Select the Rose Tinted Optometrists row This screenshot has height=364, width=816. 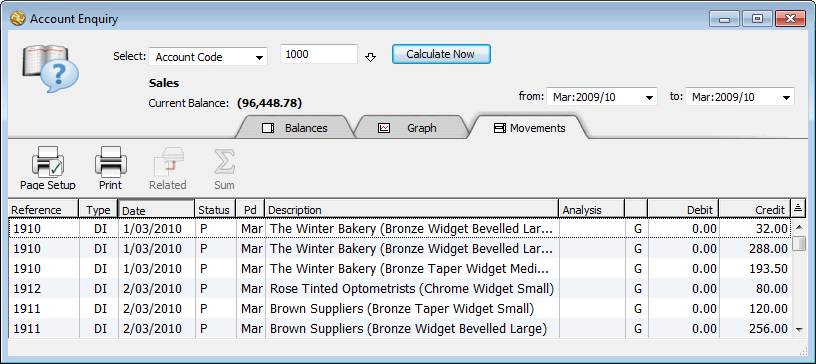[x=400, y=288]
